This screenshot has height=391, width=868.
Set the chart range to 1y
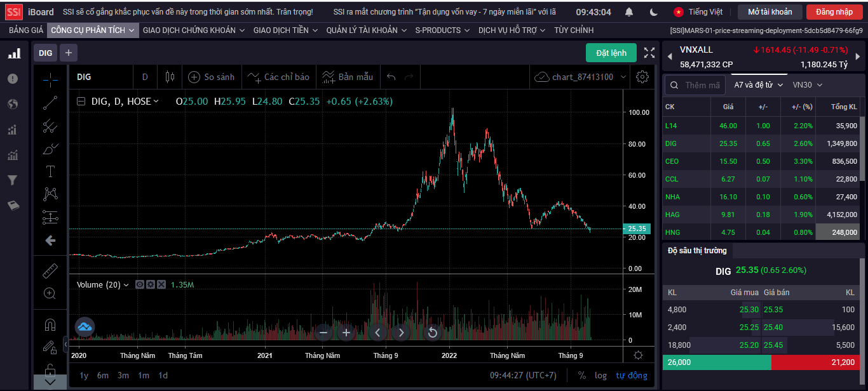(84, 375)
